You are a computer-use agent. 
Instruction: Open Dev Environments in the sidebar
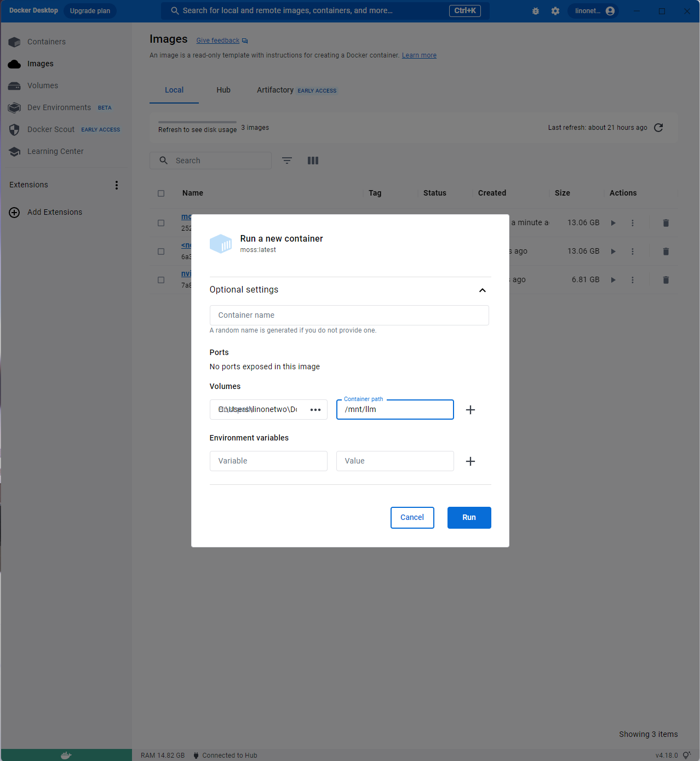click(59, 107)
